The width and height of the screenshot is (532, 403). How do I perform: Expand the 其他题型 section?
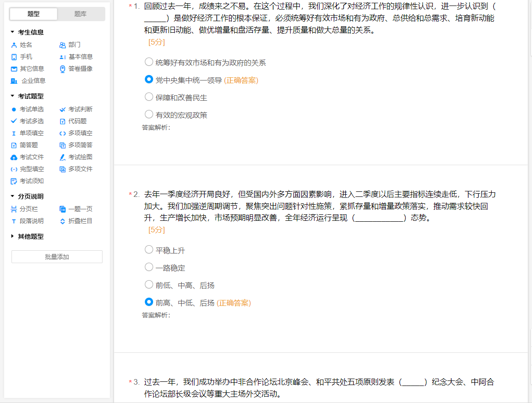[12, 236]
